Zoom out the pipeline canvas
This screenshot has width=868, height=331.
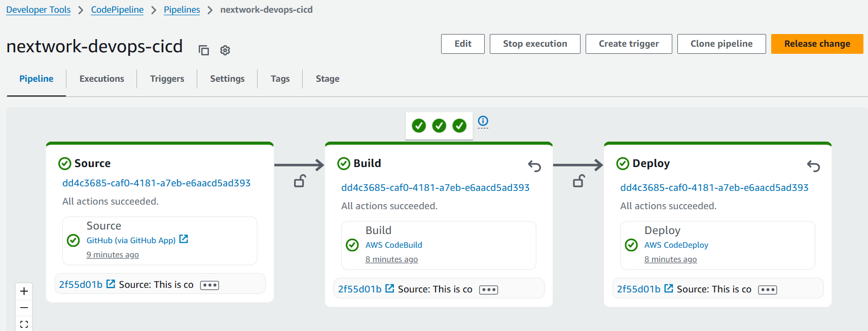(24, 308)
